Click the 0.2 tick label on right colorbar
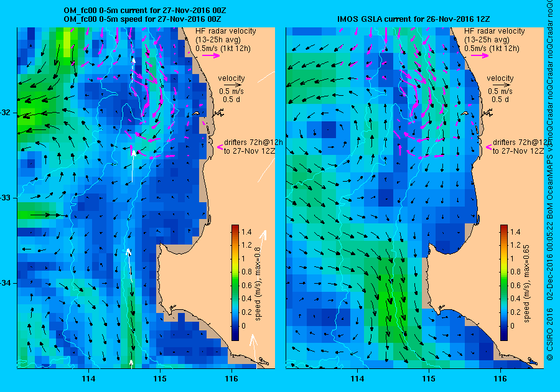 pyautogui.click(x=515, y=312)
